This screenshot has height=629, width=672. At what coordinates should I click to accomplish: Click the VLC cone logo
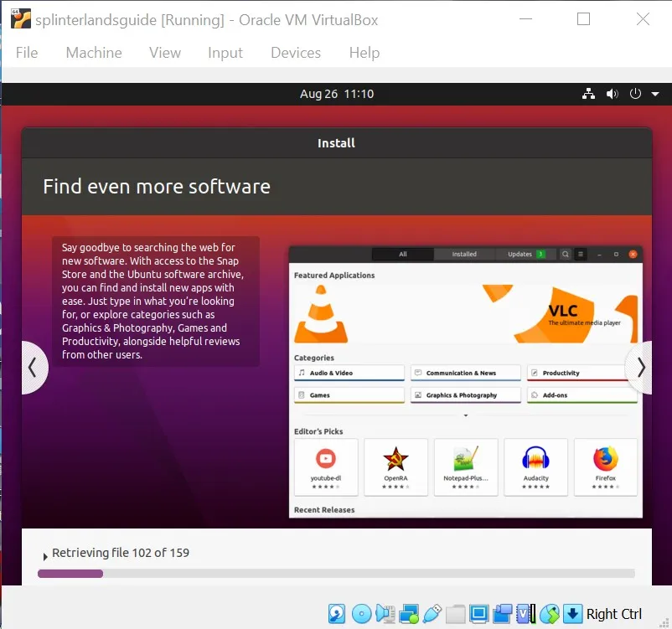321,314
